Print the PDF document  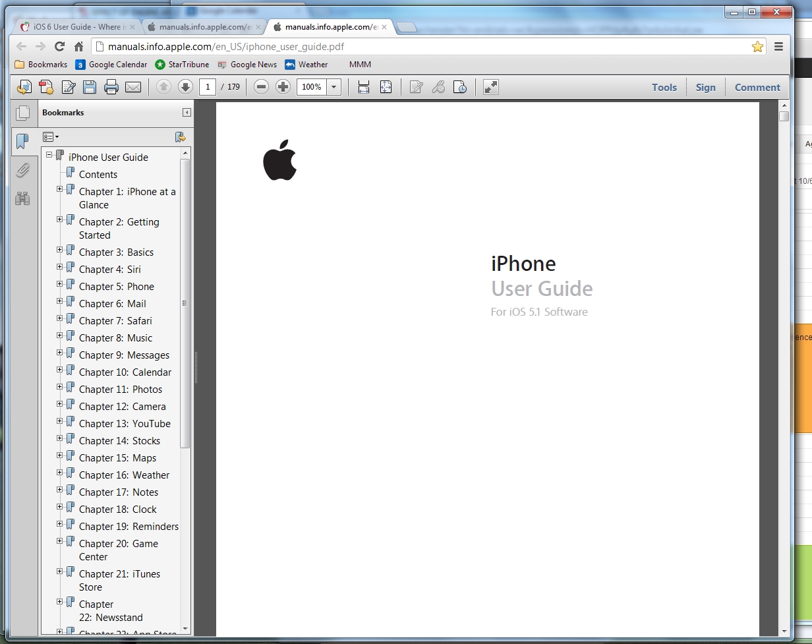tap(111, 87)
